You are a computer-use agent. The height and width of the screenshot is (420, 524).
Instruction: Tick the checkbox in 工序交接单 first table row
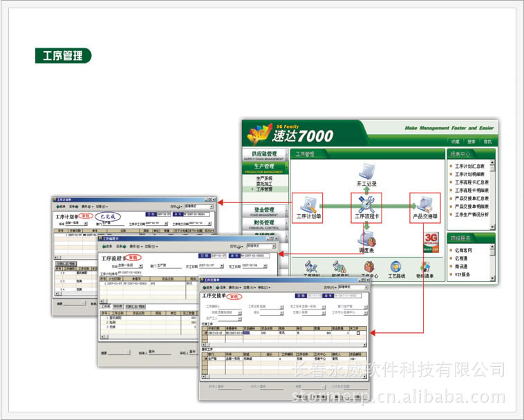pos(358,333)
